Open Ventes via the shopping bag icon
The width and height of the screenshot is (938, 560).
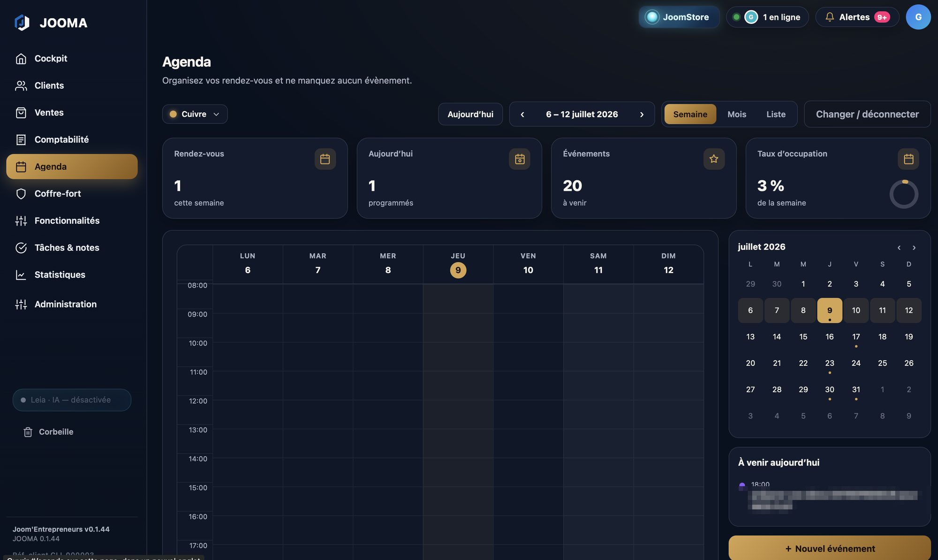pyautogui.click(x=21, y=113)
